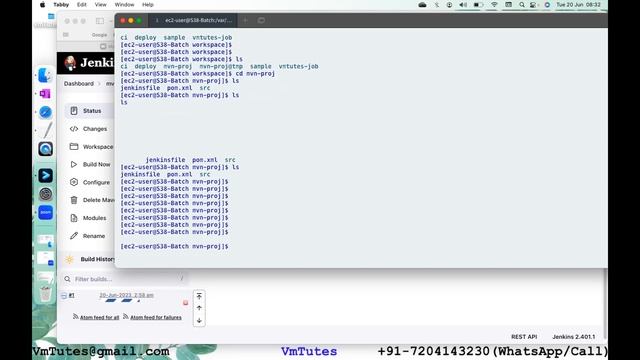Stop build #1 with the red cancel icon

pyautogui.click(x=185, y=303)
